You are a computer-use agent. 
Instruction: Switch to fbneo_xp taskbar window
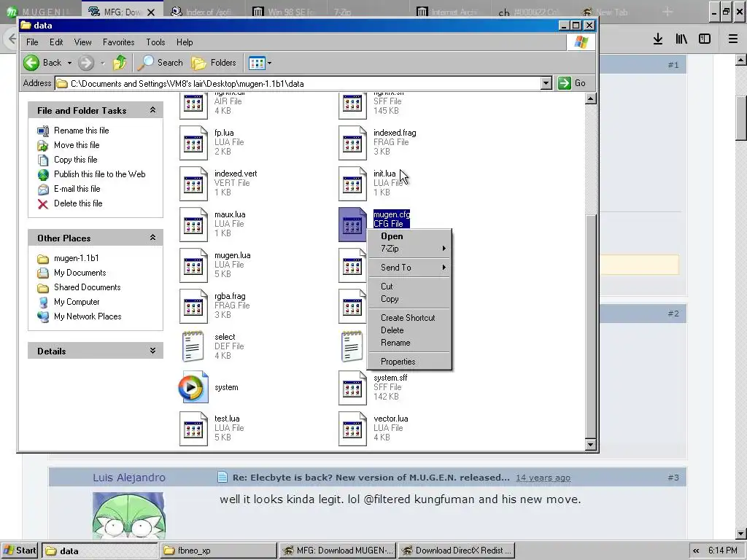point(218,551)
